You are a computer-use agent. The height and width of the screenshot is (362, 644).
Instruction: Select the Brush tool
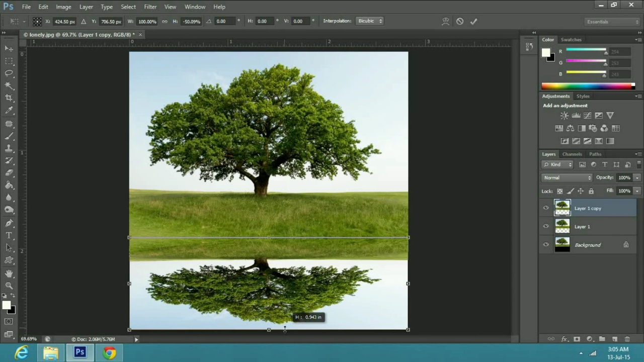click(9, 136)
